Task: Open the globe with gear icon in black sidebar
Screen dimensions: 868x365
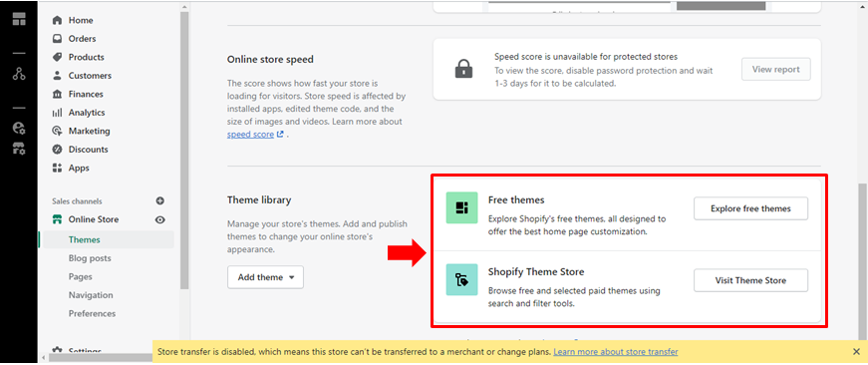Action: 19,129
